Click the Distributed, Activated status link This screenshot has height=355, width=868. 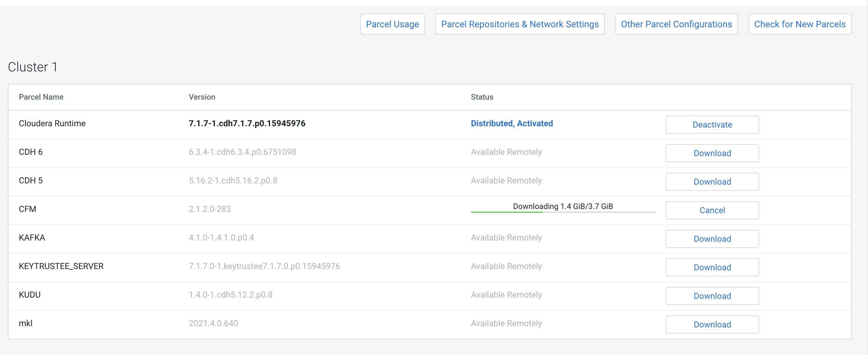point(512,124)
